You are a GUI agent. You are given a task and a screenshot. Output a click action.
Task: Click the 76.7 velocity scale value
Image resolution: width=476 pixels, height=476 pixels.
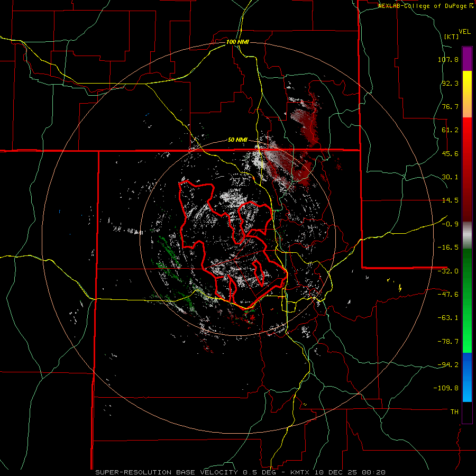point(450,106)
